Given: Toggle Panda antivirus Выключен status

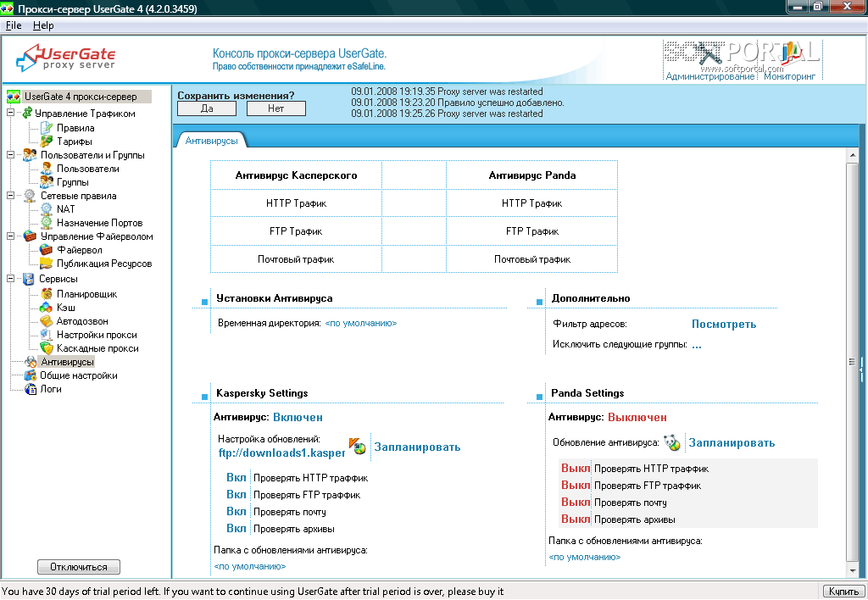Looking at the screenshot, I should (637, 417).
